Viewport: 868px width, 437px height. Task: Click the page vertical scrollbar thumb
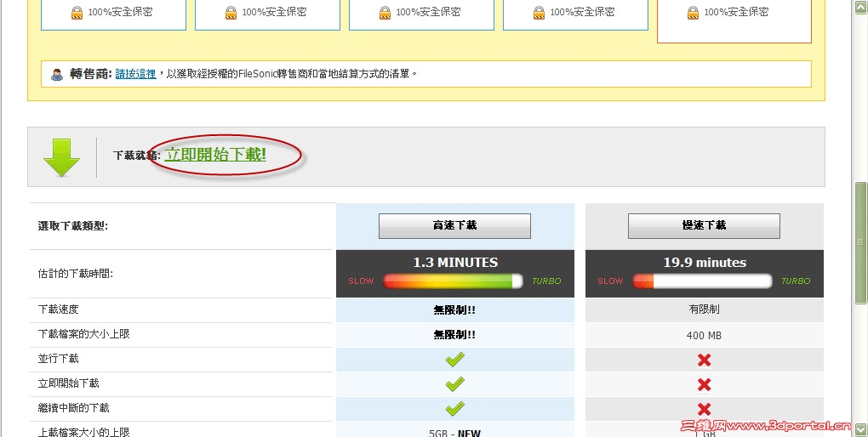click(861, 242)
